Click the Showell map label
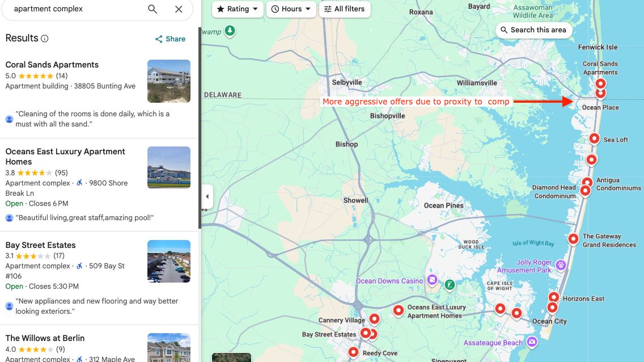This screenshot has width=644, height=362. click(x=355, y=200)
